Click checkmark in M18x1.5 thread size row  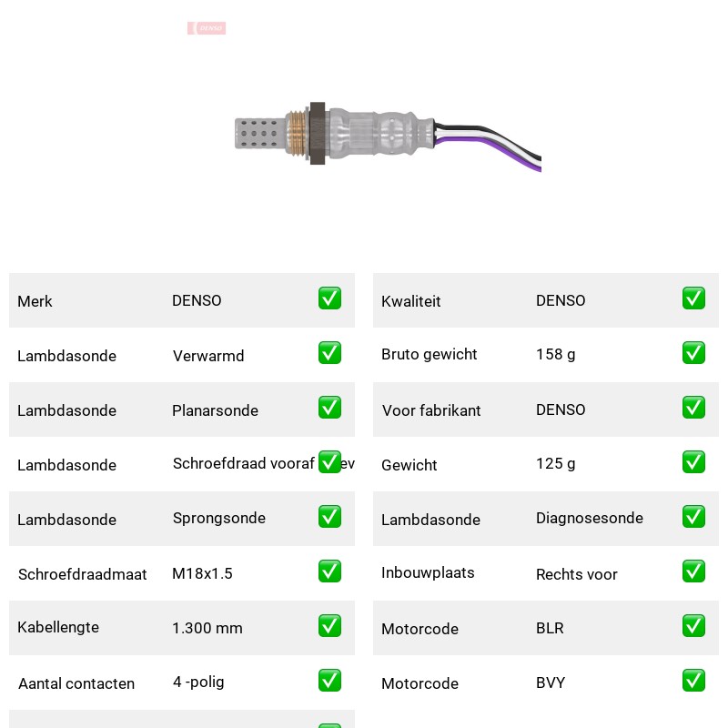(x=329, y=571)
